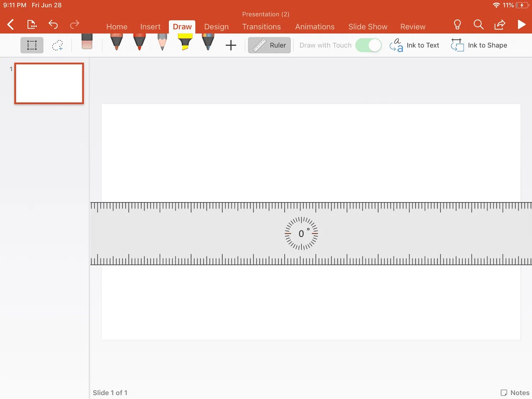Open the File menu icon
The height and width of the screenshot is (399, 532).
[32, 24]
